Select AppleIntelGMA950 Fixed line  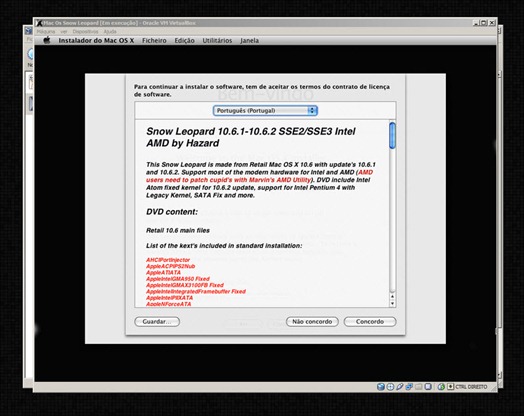[x=178, y=279]
